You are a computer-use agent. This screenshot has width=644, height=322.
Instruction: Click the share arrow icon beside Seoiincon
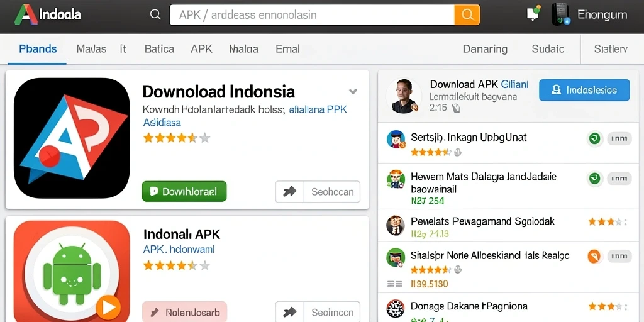point(289,312)
